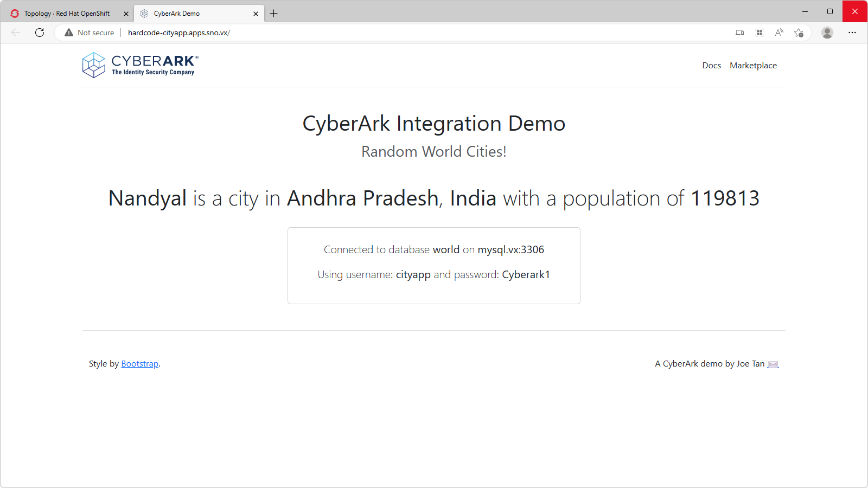Click the web capture grid icon
Viewport: 868px width, 488px height.
coord(759,33)
